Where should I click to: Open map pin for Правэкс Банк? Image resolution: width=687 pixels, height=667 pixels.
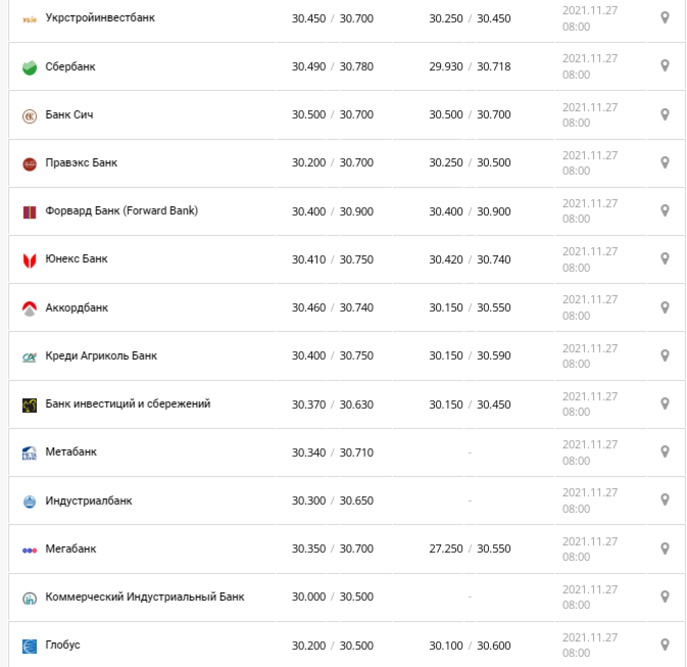665,163
